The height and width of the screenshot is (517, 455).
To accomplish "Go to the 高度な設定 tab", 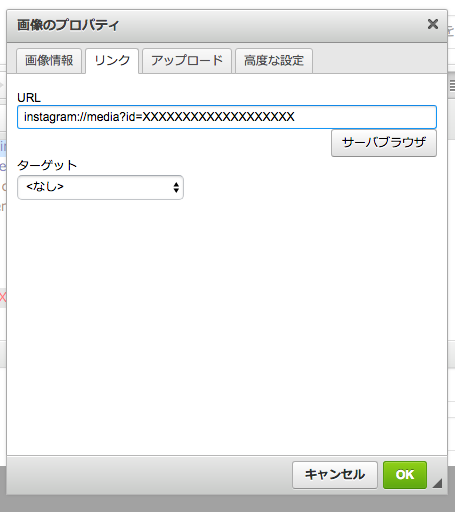I will (x=274, y=61).
